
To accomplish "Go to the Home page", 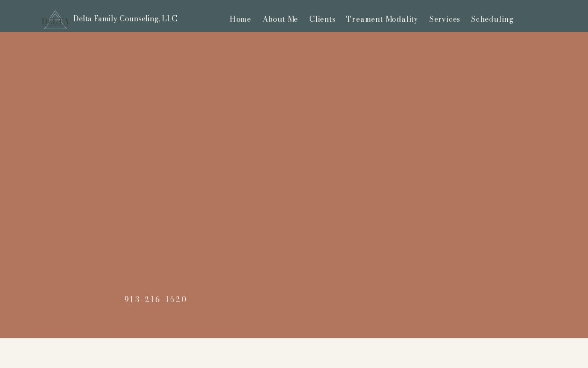I will coord(241,19).
